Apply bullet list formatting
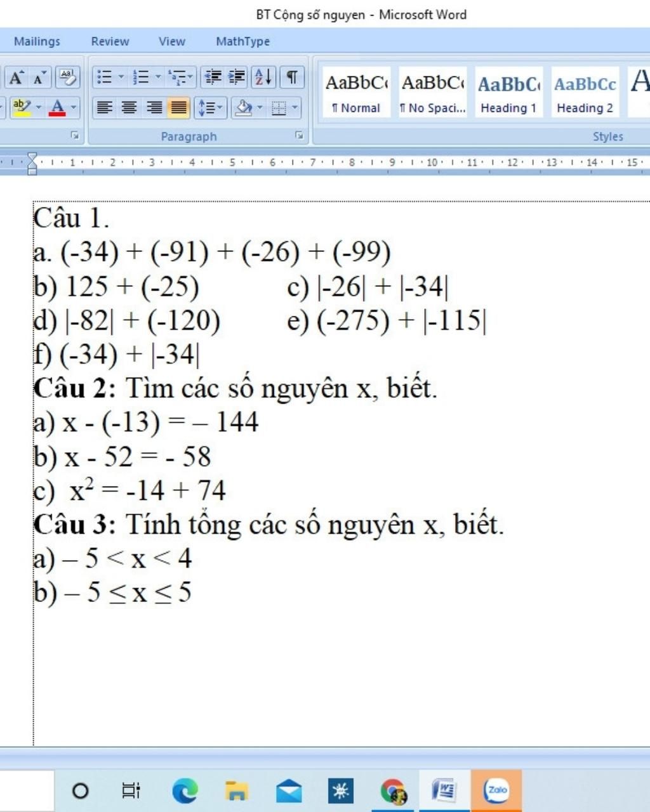The image size is (650, 812). pos(103,77)
